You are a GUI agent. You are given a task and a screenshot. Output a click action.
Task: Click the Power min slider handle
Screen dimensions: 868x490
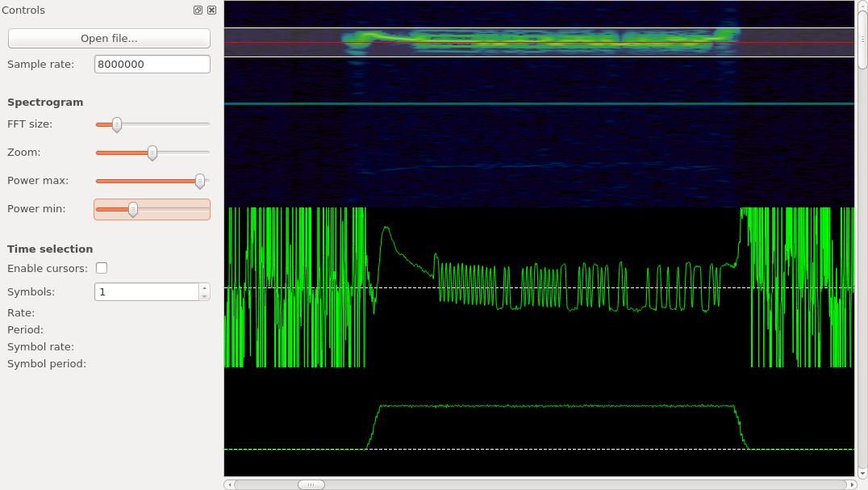[133, 209]
